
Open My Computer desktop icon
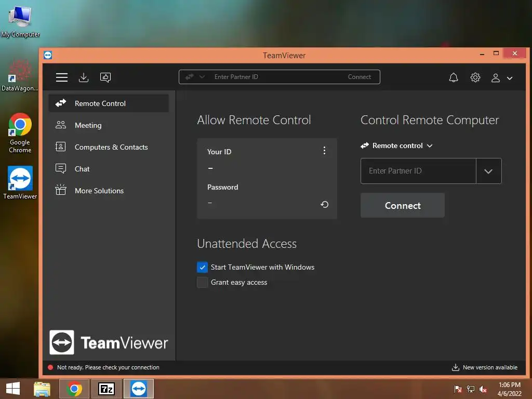(x=20, y=21)
